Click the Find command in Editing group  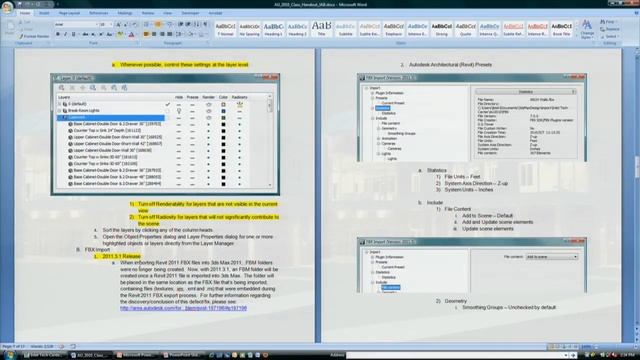(608, 22)
